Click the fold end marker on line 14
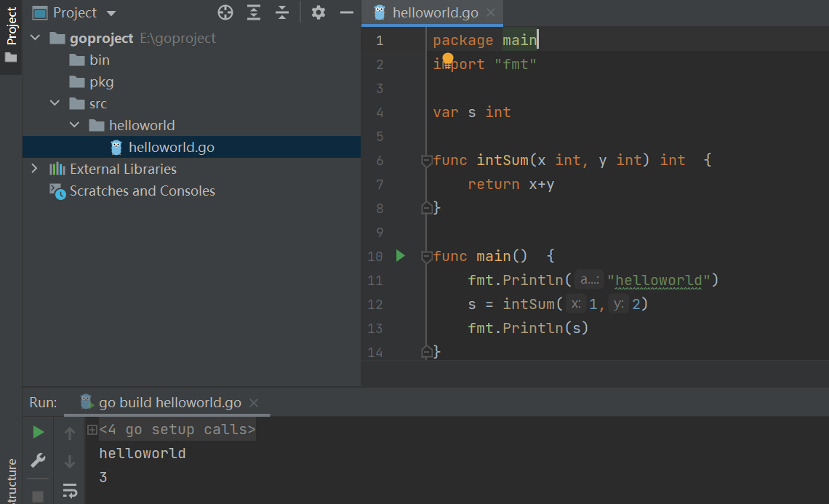 click(x=427, y=352)
